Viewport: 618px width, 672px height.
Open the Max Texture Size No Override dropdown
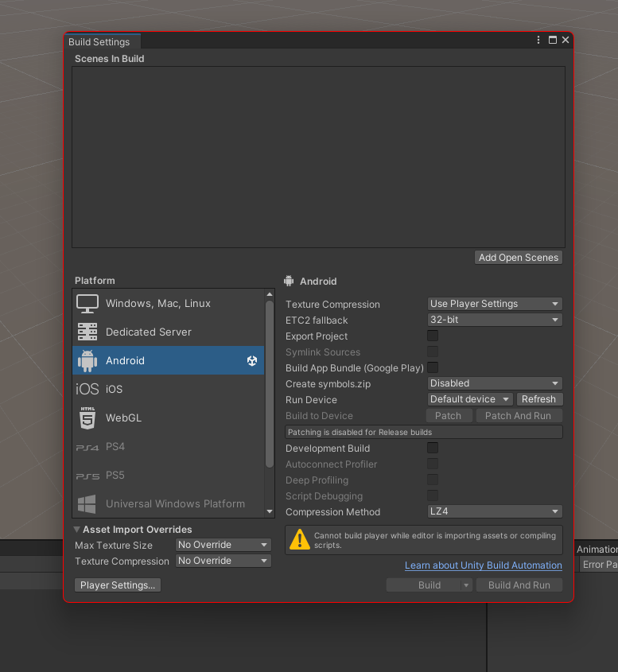pyautogui.click(x=223, y=545)
